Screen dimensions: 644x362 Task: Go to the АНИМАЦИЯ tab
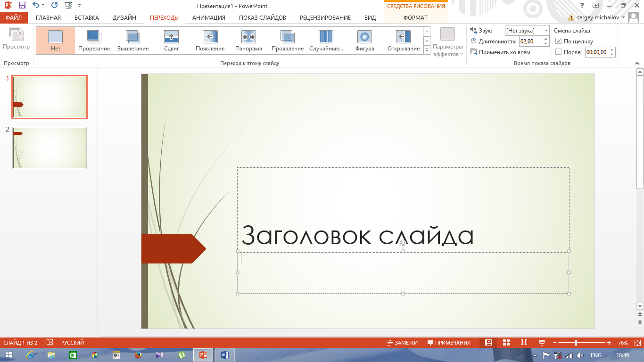pos(209,18)
